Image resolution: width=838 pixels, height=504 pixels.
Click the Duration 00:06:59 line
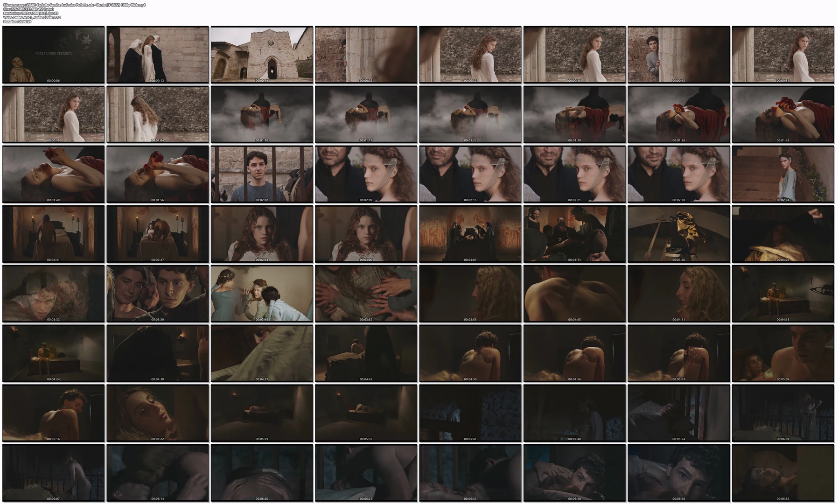coord(17,21)
